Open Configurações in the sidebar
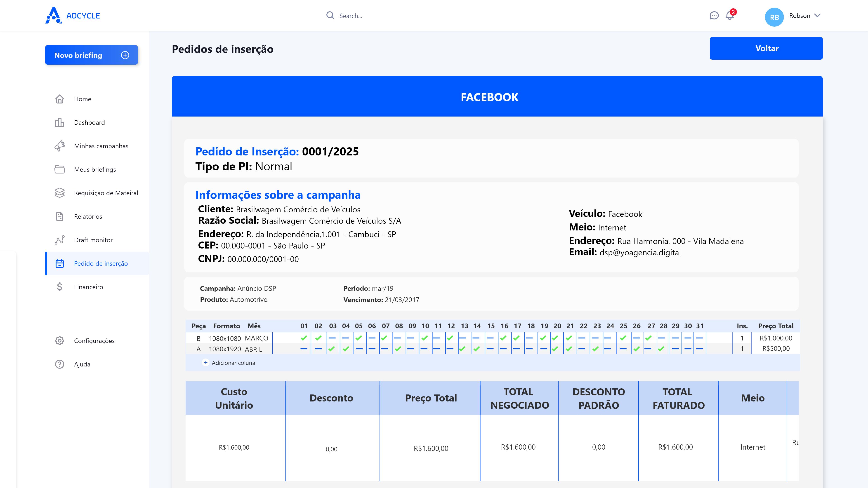Image resolution: width=868 pixels, height=488 pixels. click(x=94, y=341)
